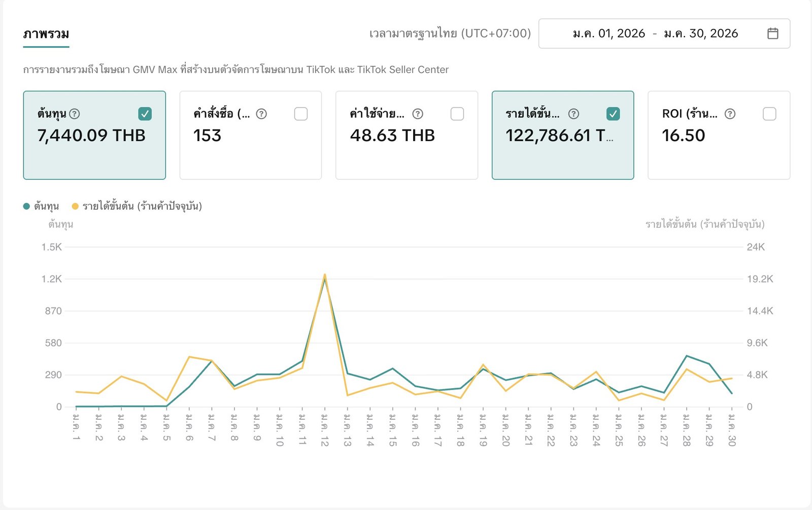Click the calendar icon in date range picker
This screenshot has height=510, width=812.
click(x=772, y=33)
